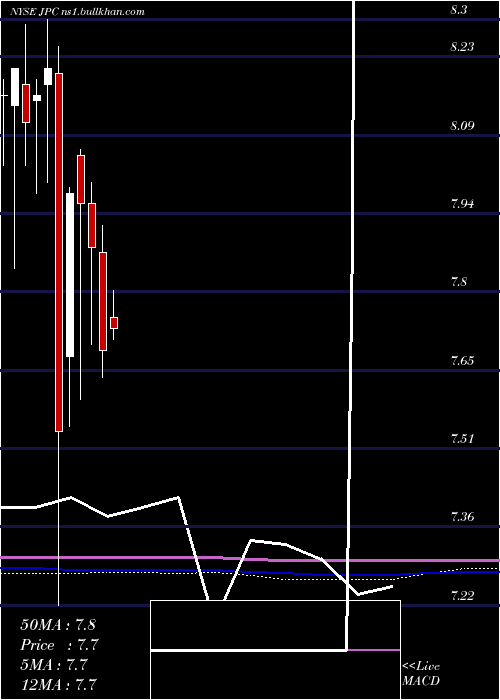Select the 7.94 price axis label
The image size is (500, 700).
click(462, 204)
